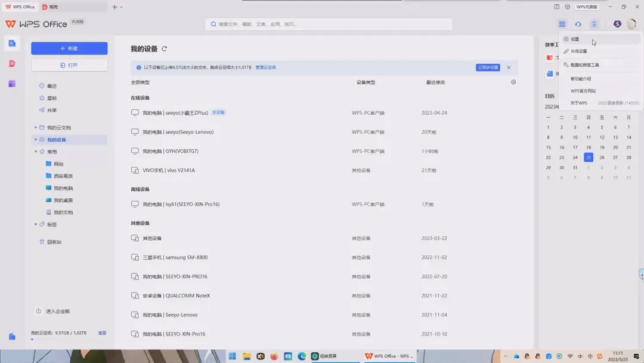This screenshot has height=363, width=644.
Task: Open the 西安易派 folder in sidebar
Action: point(63,176)
